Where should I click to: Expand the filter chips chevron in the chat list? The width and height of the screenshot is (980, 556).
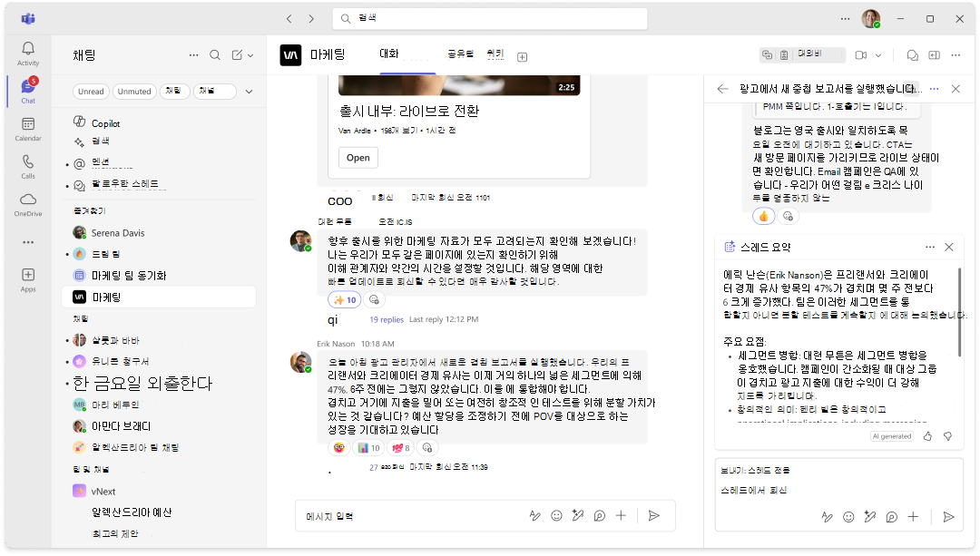249,92
